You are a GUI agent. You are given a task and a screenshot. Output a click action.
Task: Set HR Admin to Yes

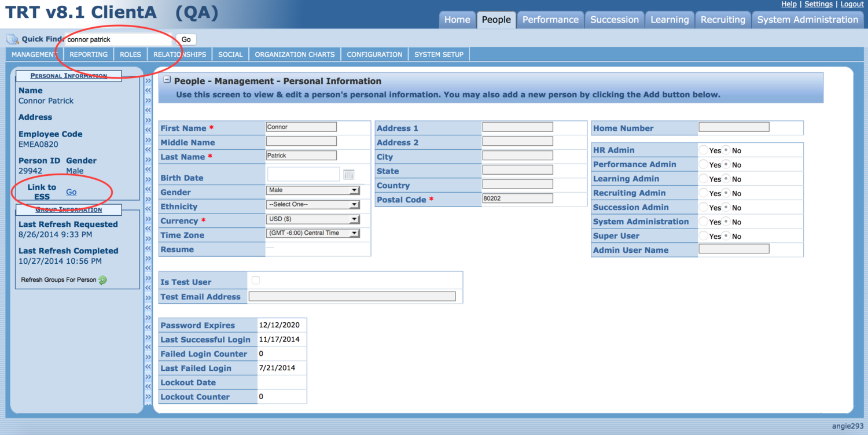703,150
